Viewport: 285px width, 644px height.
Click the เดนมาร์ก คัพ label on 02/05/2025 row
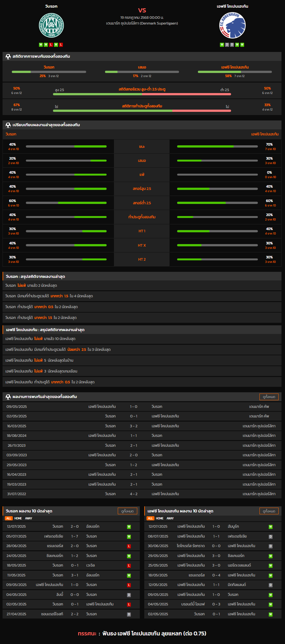259,416
